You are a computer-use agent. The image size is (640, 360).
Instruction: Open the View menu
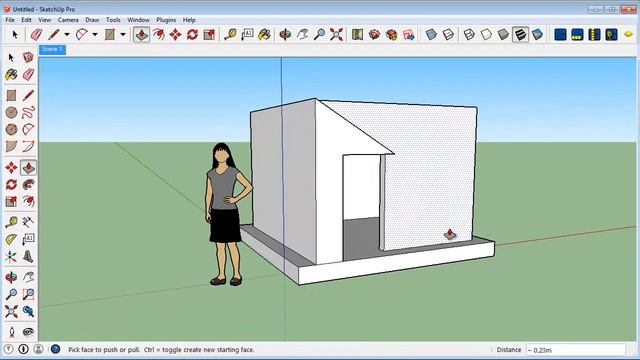(x=44, y=20)
